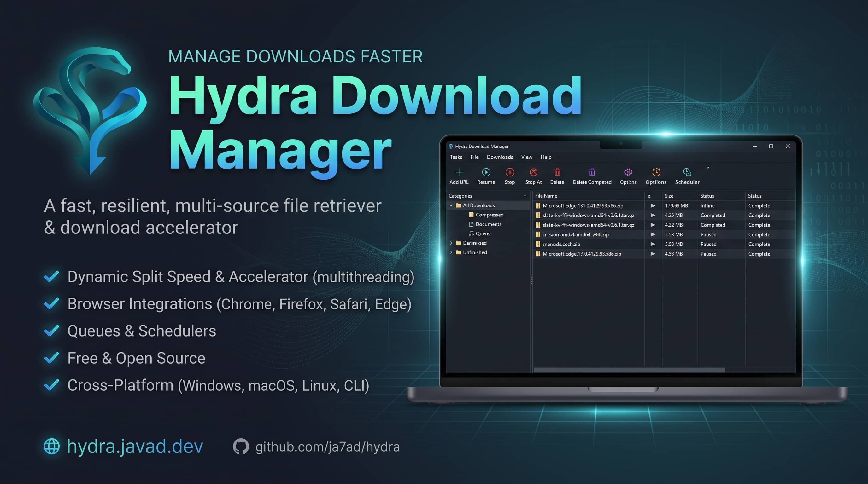This screenshot has width=868, height=484.
Task: Click the red Delete trash icon
Action: 557,172
